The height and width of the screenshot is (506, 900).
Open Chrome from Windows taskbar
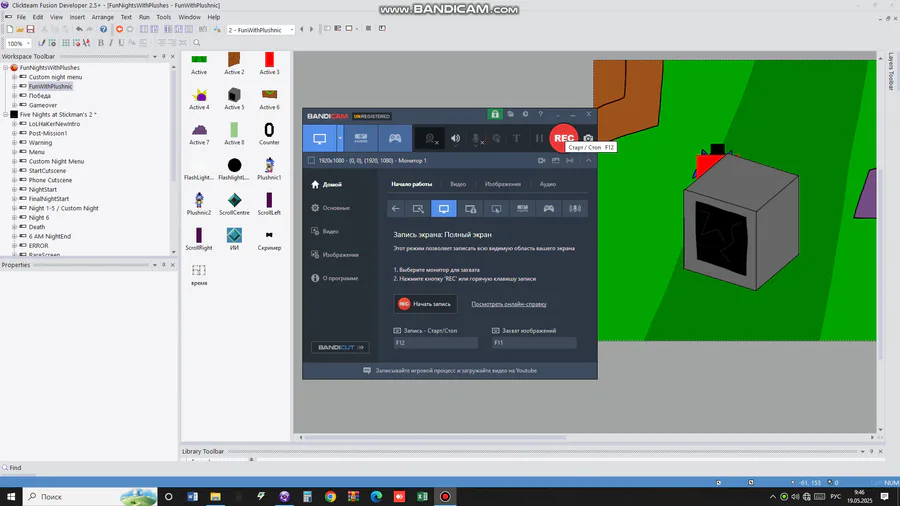pyautogui.click(x=330, y=496)
